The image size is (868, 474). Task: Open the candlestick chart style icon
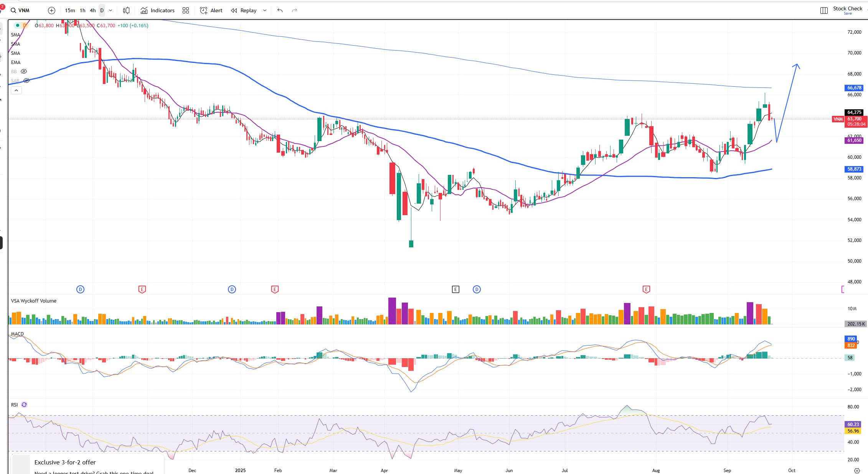click(126, 10)
